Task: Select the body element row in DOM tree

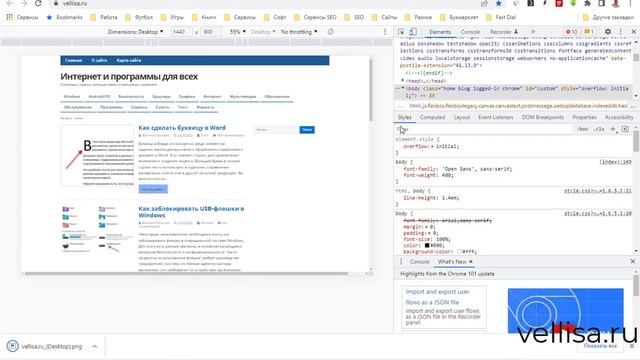Action: [514, 92]
